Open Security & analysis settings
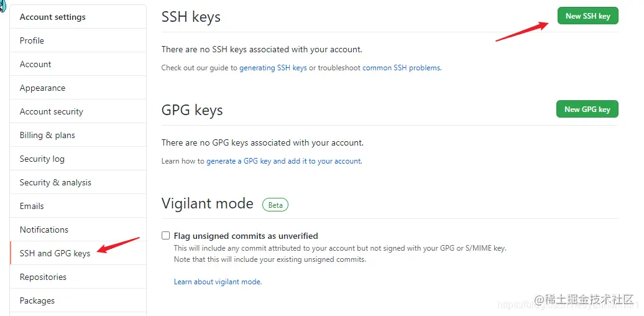 tap(55, 182)
